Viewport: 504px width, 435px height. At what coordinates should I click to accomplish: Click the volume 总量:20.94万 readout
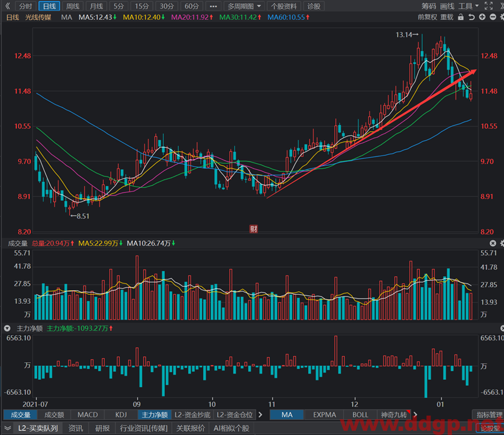point(53,243)
